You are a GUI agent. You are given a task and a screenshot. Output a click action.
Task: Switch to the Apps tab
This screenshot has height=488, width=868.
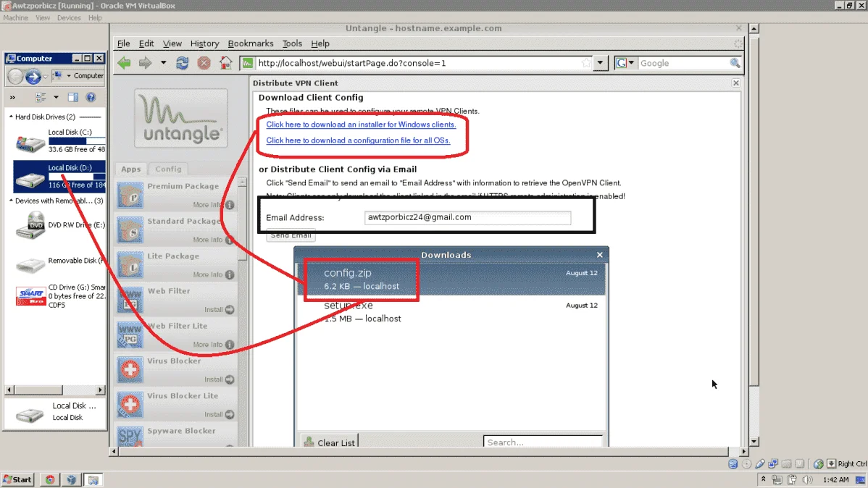coord(130,169)
